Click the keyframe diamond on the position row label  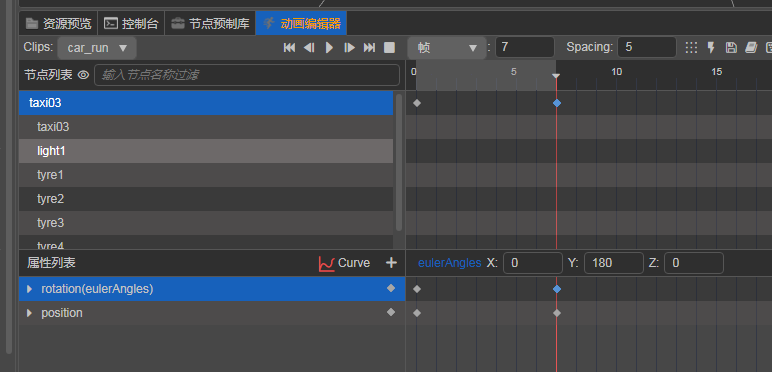391,311
